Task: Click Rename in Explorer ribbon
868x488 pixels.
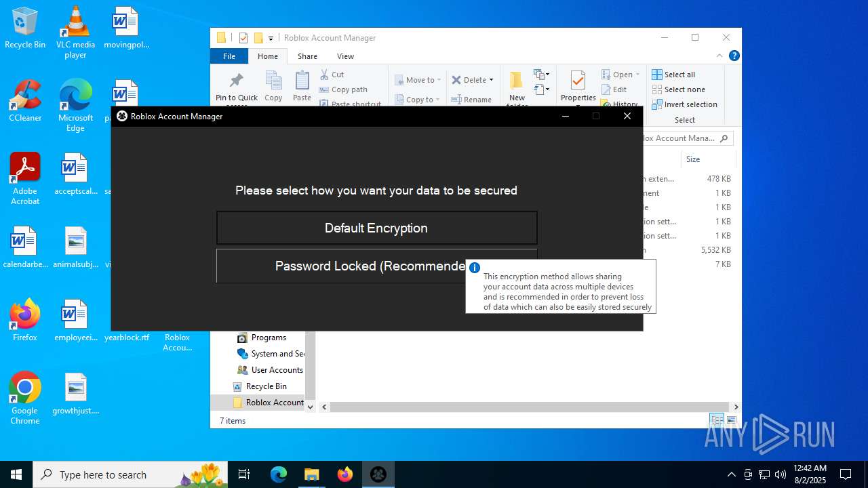Action: 471,100
